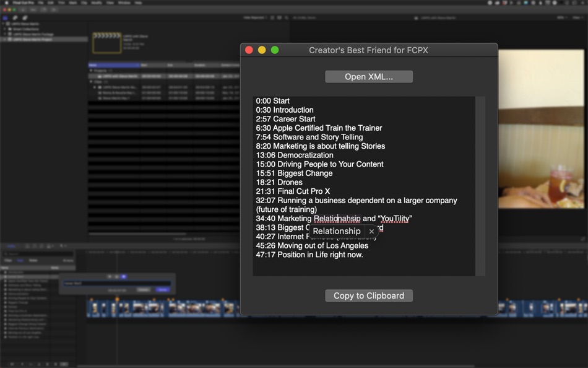
Task: Click the orange marker at the playhead
Action: (x=117, y=299)
